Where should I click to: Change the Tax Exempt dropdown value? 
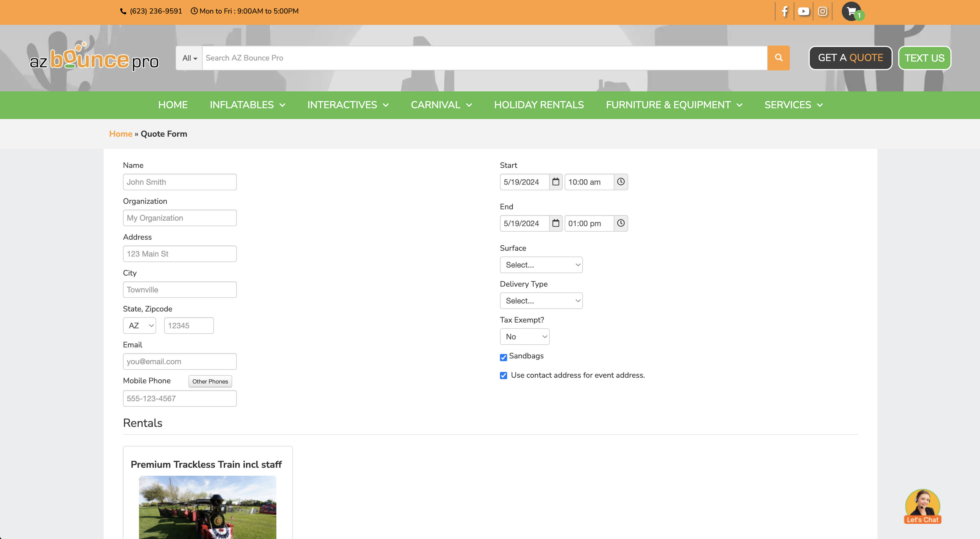click(x=524, y=336)
